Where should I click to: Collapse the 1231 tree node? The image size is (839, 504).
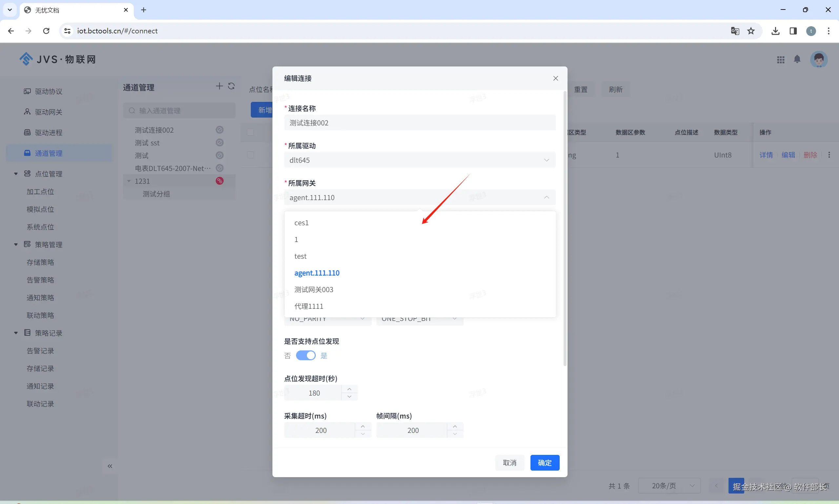(x=129, y=181)
